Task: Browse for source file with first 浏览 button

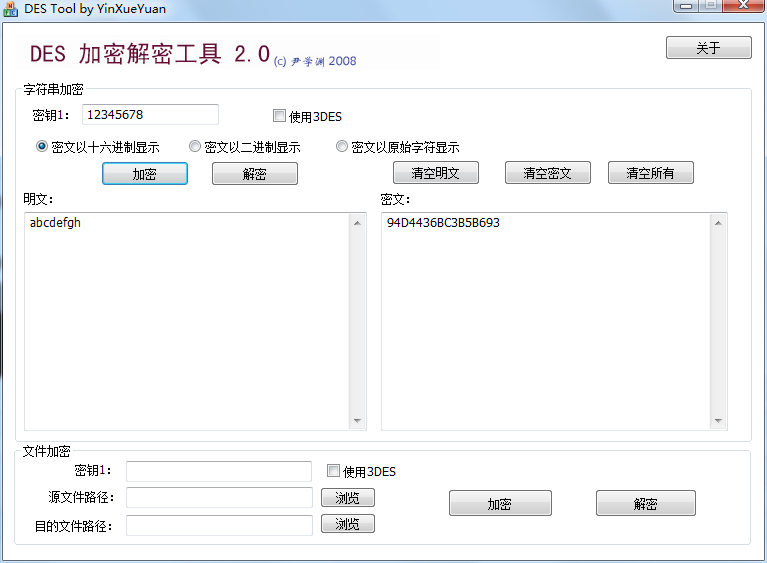Action: pos(348,497)
